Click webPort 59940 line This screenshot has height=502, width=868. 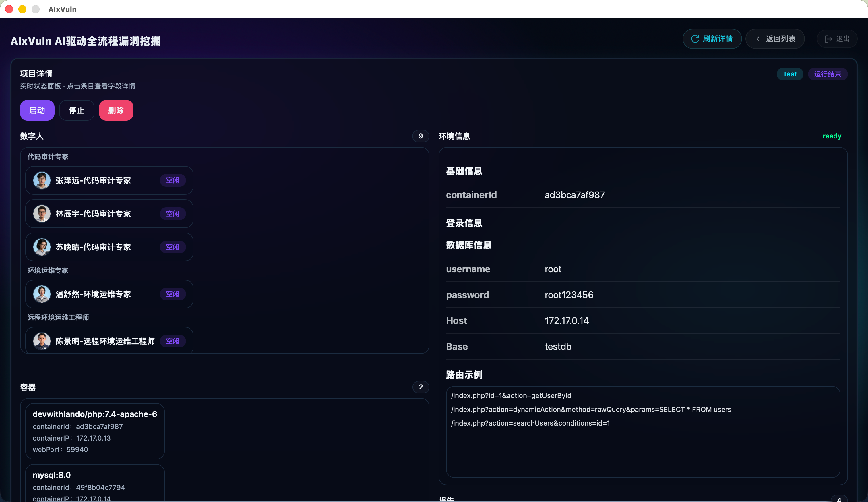[x=60, y=450]
